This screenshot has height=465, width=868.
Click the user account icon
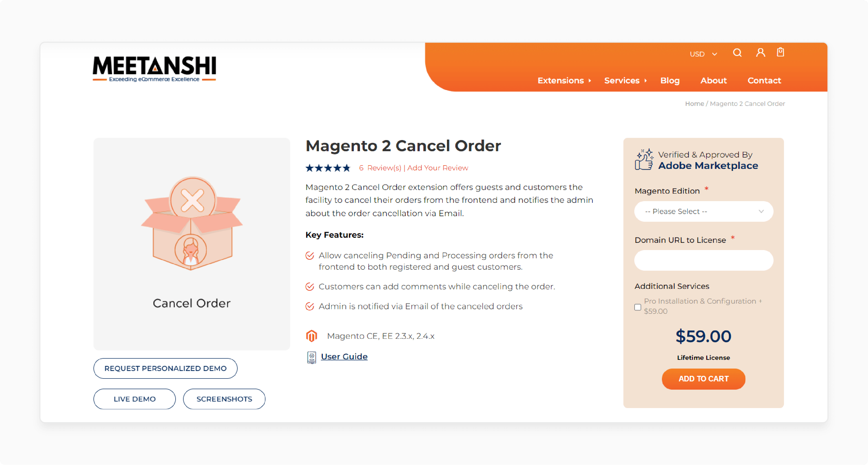tap(759, 53)
